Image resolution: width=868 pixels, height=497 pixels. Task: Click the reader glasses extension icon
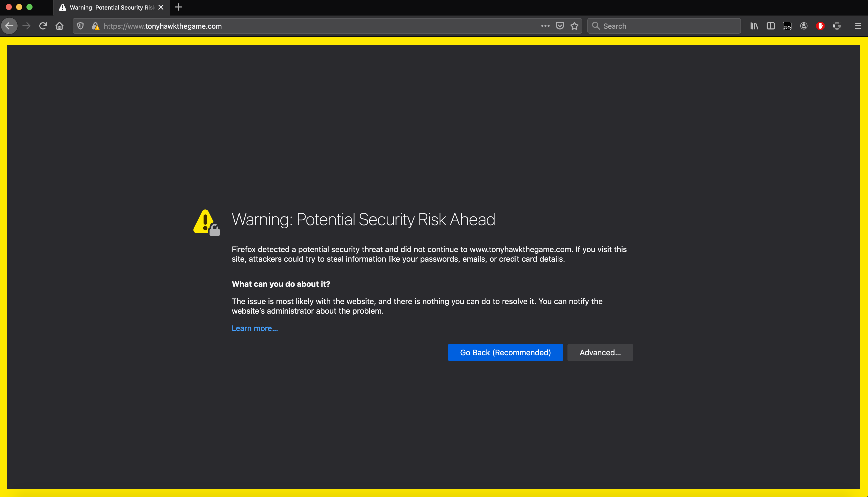coord(787,26)
